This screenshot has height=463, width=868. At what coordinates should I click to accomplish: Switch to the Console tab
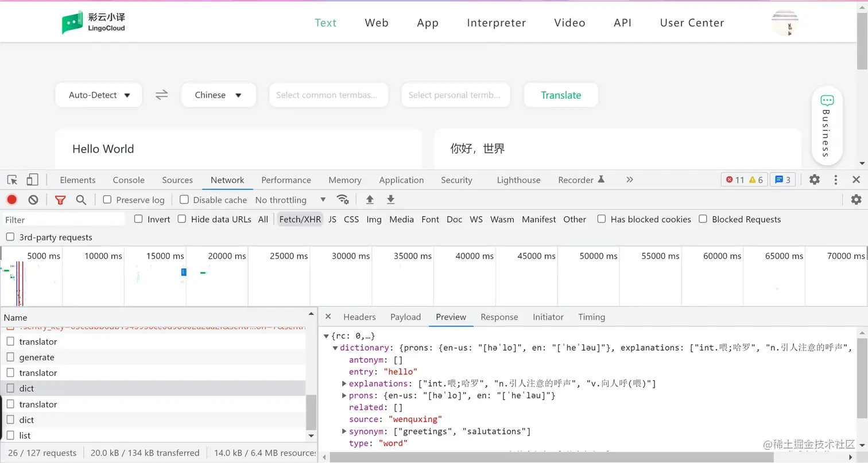tap(129, 180)
